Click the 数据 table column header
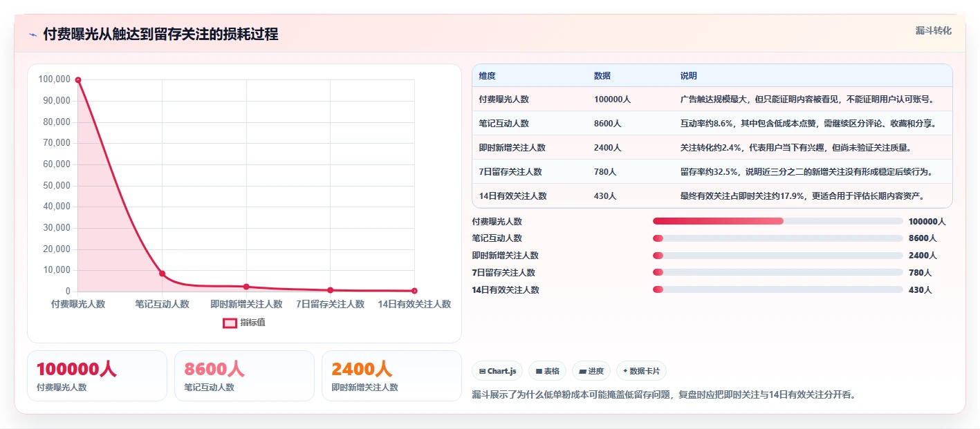980x429 pixels. (602, 76)
